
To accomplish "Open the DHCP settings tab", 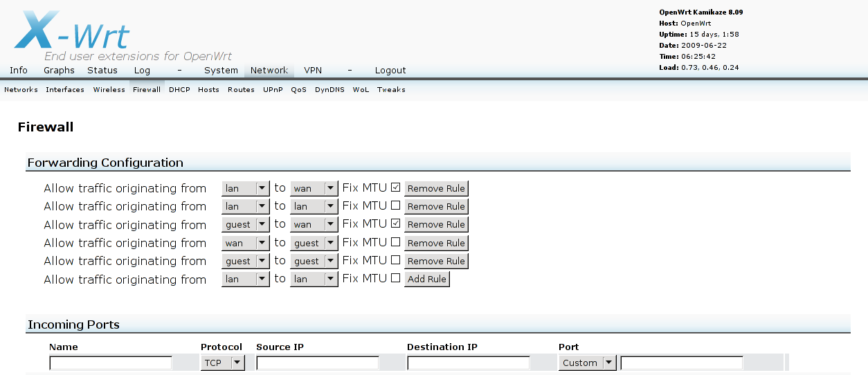I will [x=179, y=90].
